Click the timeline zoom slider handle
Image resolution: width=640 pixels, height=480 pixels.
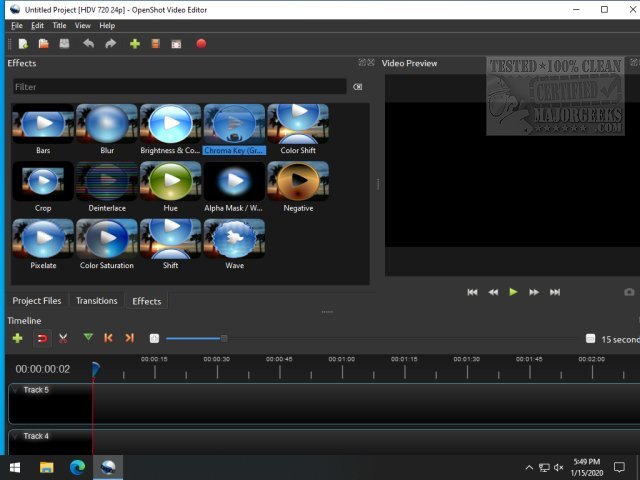224,339
